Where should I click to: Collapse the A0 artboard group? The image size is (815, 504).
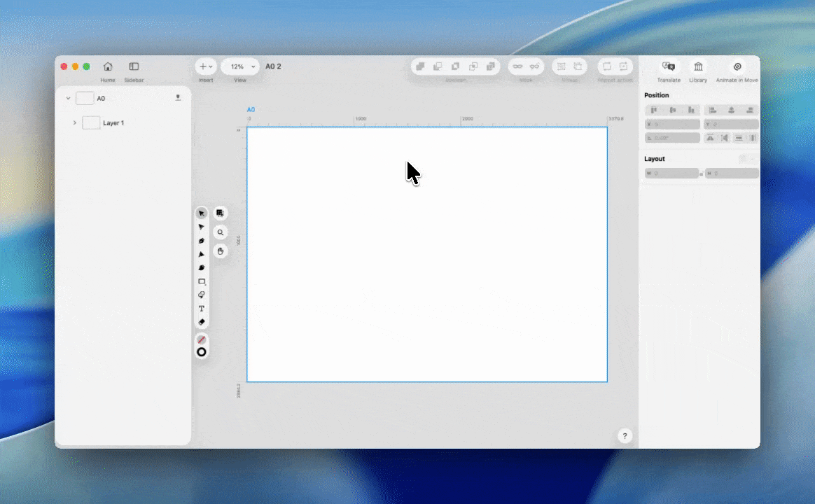click(x=68, y=99)
